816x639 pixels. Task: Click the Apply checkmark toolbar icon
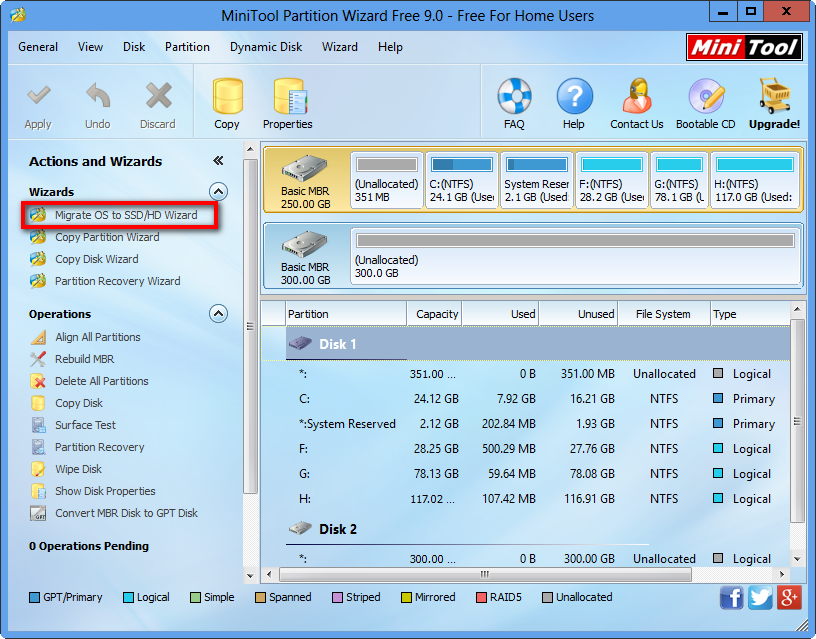pos(39,96)
